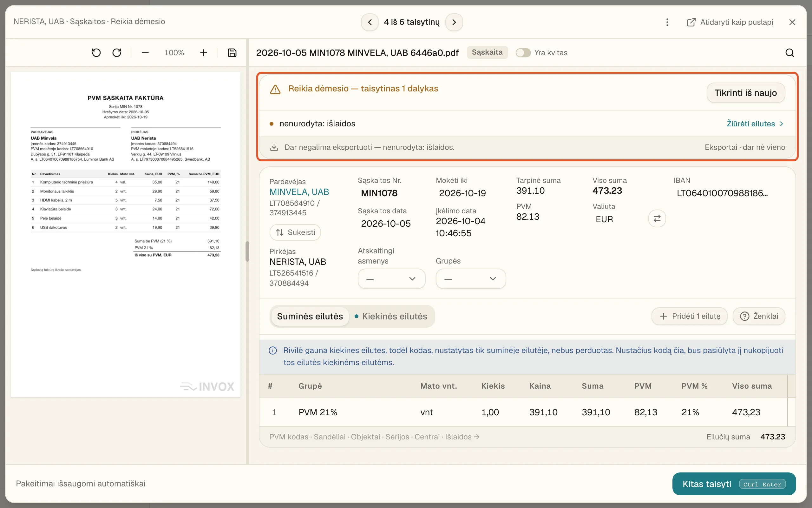
Task: Click Kitas taisyti button
Action: click(734, 484)
